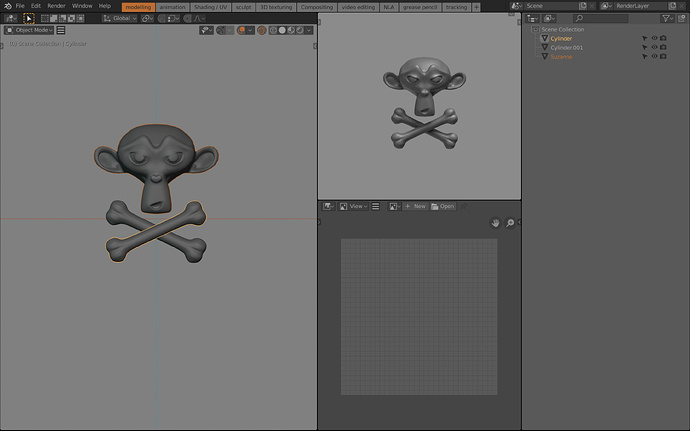
Task: Switch to the video editing workspace tab
Action: click(358, 7)
